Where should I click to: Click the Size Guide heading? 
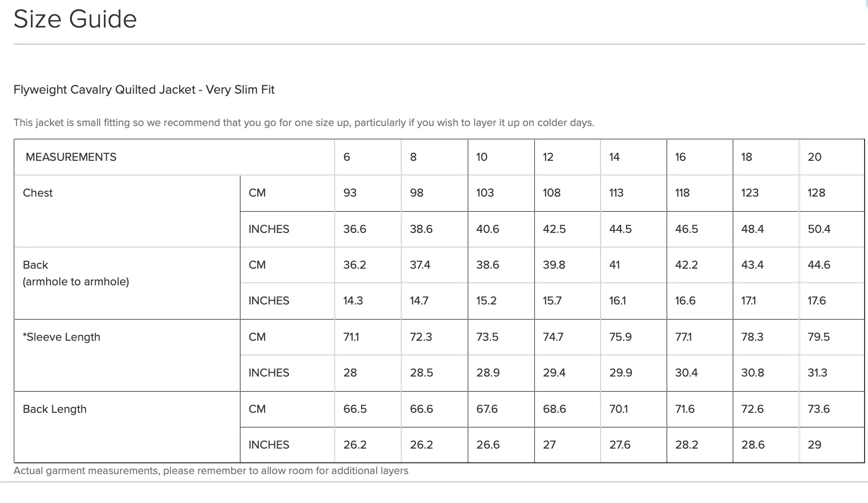(x=75, y=20)
